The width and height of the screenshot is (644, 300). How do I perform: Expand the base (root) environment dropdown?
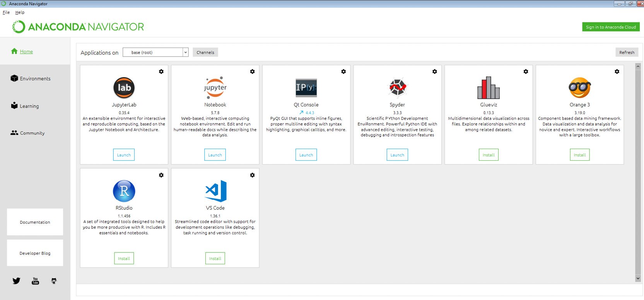click(x=185, y=52)
